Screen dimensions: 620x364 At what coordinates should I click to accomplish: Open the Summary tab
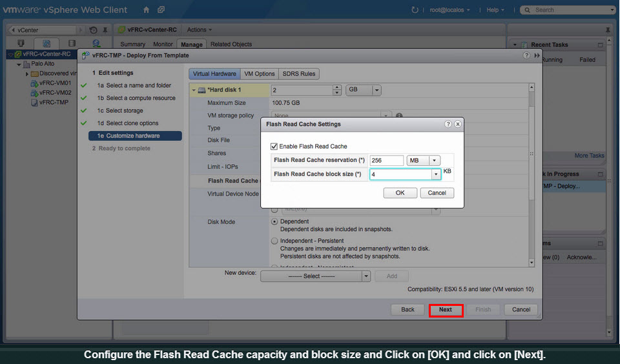(132, 45)
